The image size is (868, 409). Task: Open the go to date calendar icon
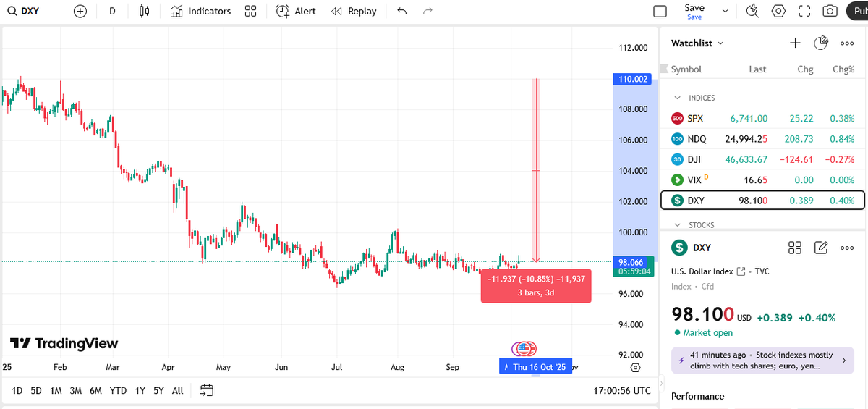[207, 391]
